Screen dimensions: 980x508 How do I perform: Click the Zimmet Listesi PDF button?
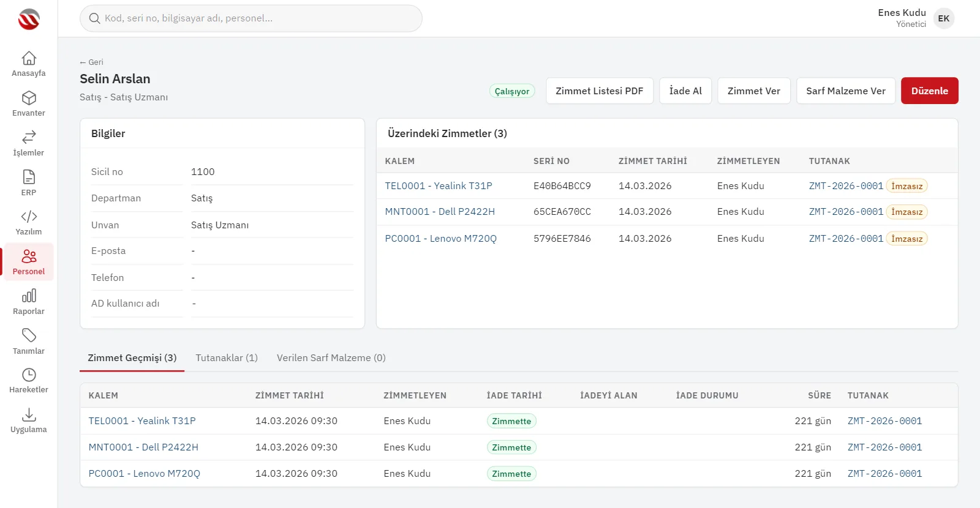[600, 91]
